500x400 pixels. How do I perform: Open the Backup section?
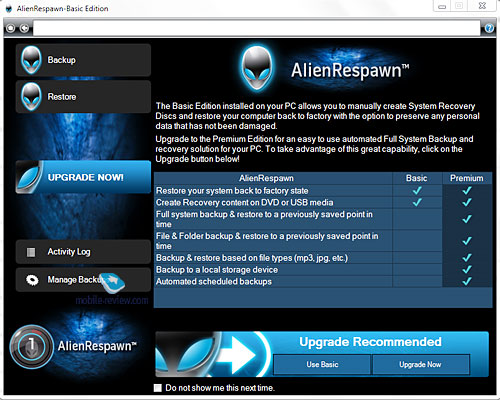pos(83,60)
